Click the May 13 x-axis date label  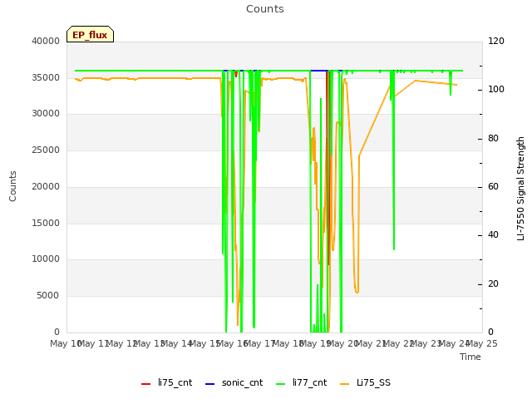tap(149, 343)
